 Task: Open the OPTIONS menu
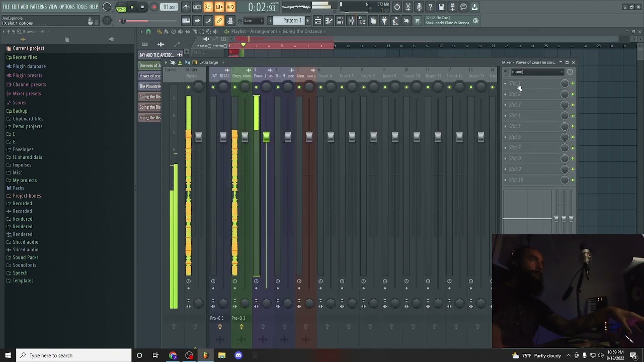[x=67, y=7]
